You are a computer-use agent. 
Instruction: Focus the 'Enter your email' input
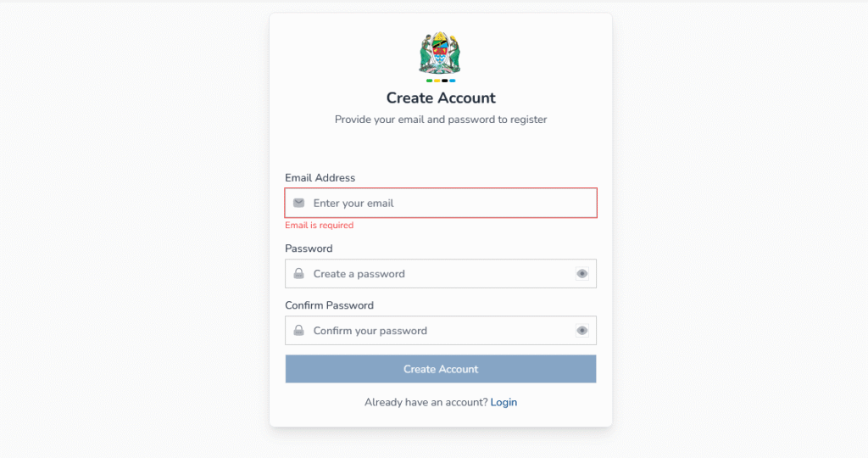coord(441,203)
